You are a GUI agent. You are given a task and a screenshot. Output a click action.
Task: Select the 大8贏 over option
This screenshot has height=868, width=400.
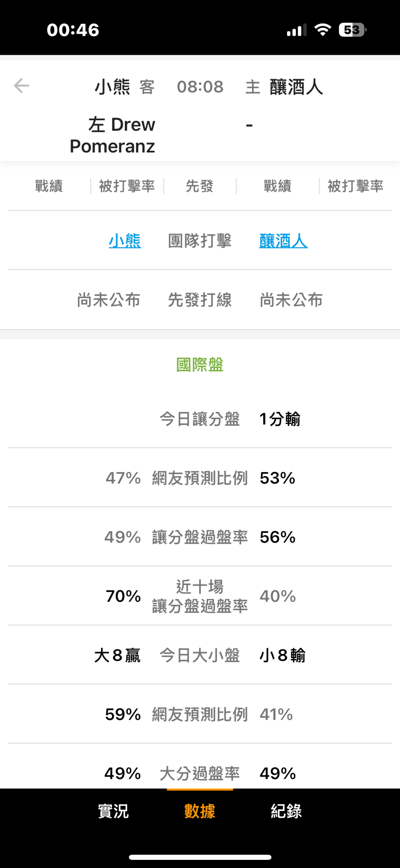tap(117, 656)
